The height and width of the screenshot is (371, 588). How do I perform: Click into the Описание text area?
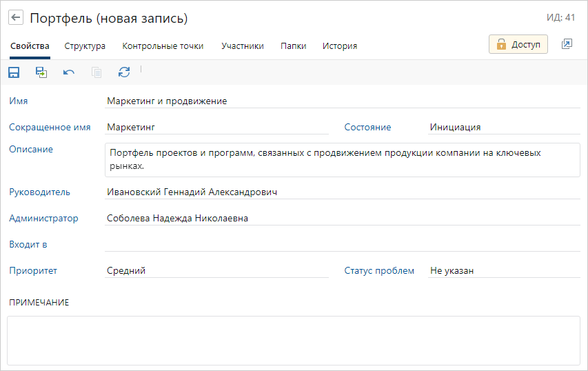[x=343, y=159]
